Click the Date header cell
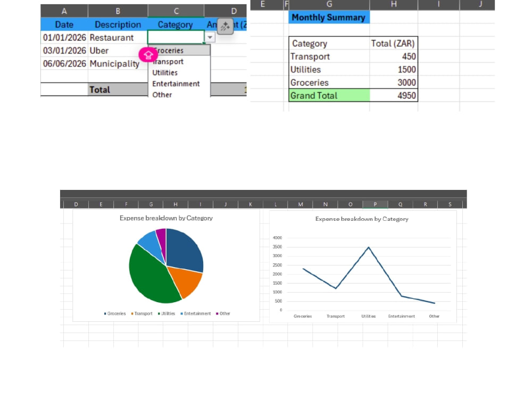This screenshot has height=399, width=532. click(64, 24)
